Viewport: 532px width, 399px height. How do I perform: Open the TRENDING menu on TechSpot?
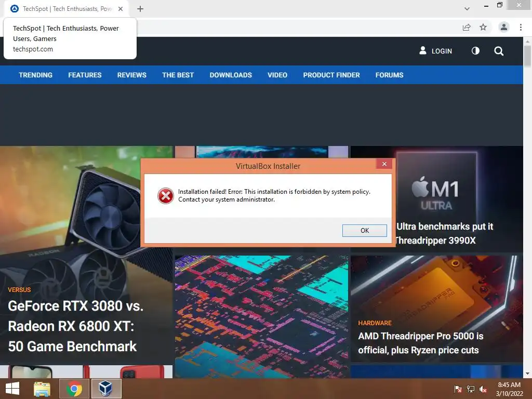36,75
